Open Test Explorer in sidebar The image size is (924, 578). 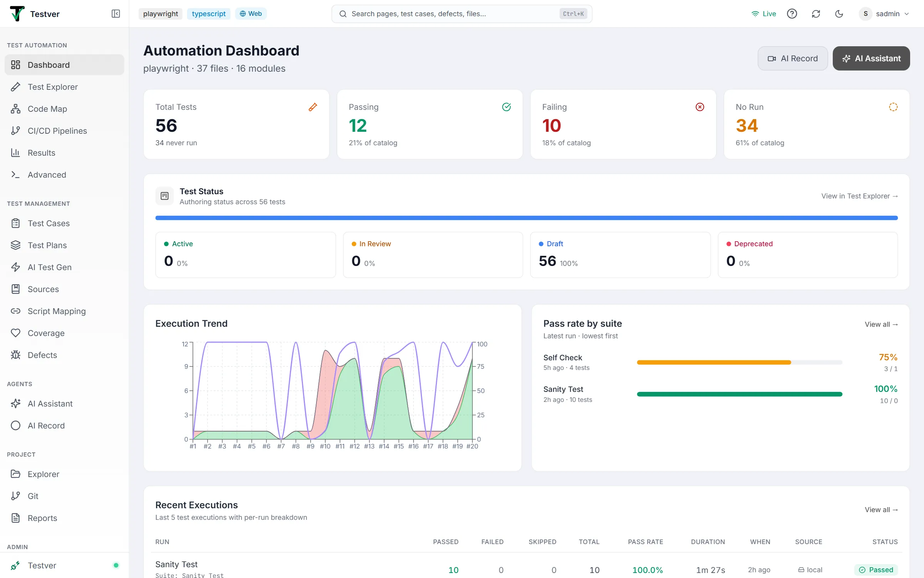64,87
